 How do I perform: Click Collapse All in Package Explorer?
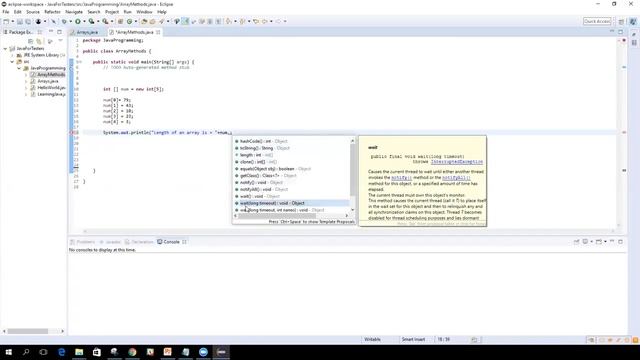coord(31,41)
